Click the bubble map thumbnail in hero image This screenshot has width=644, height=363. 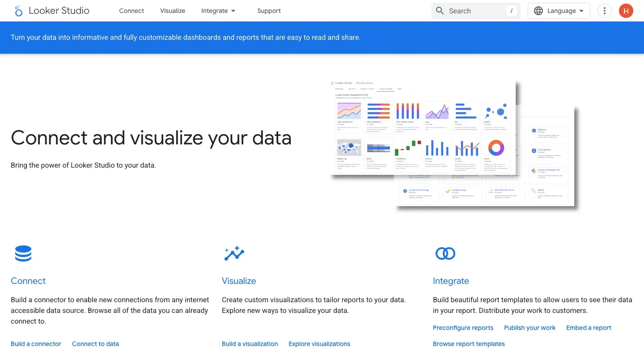tap(349, 148)
